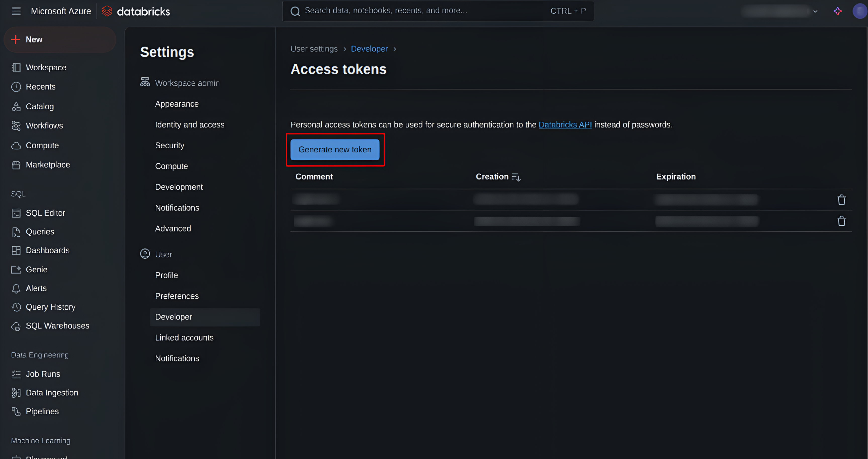Screen dimensions: 868x459
Task: Click the Creation column header text
Action: (x=492, y=177)
